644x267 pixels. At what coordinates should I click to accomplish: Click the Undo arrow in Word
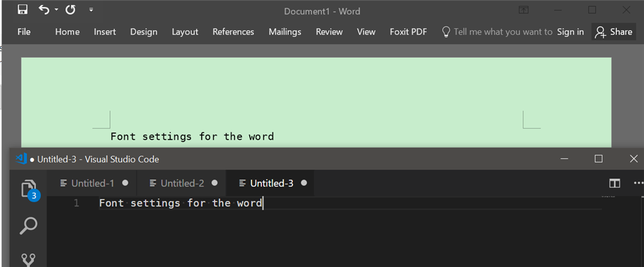(43, 9)
